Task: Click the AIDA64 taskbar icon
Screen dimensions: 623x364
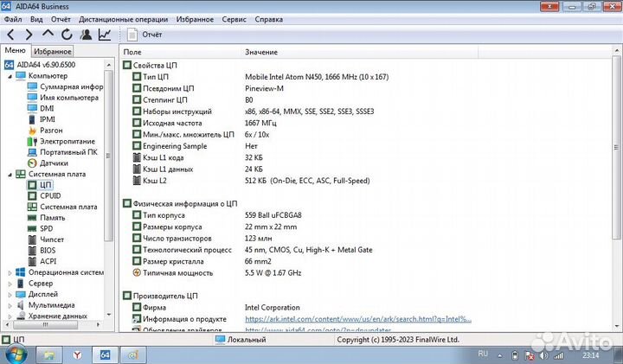Action: click(105, 354)
